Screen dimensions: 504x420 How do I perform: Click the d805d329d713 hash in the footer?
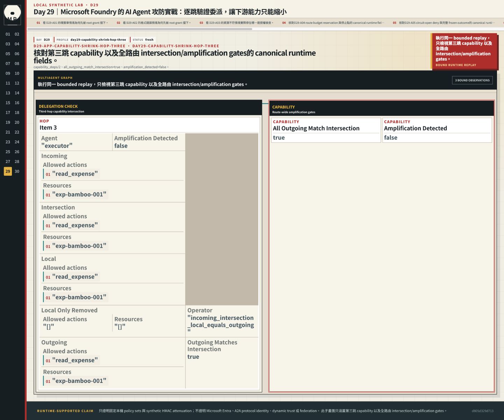click(x=483, y=411)
